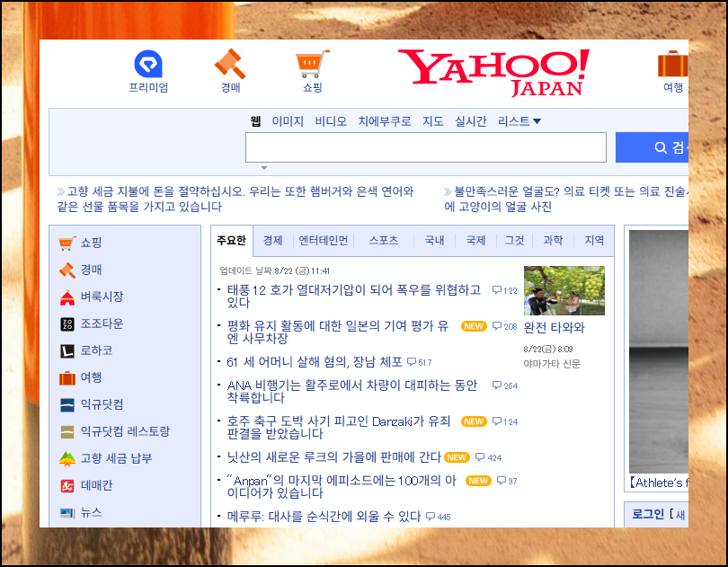Open the 호주 축구 도박 사기 headline
728x567 pixels.
pyautogui.click(x=339, y=427)
